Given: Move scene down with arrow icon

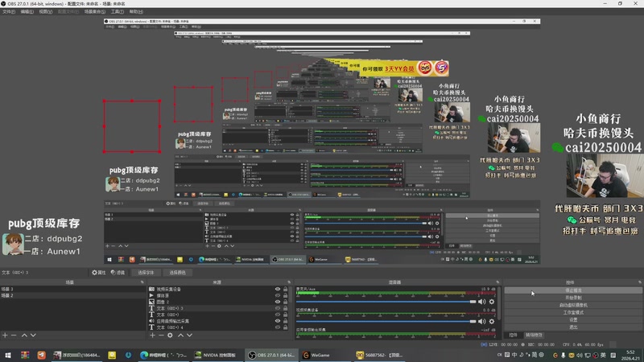Looking at the screenshot, I should click(x=33, y=335).
